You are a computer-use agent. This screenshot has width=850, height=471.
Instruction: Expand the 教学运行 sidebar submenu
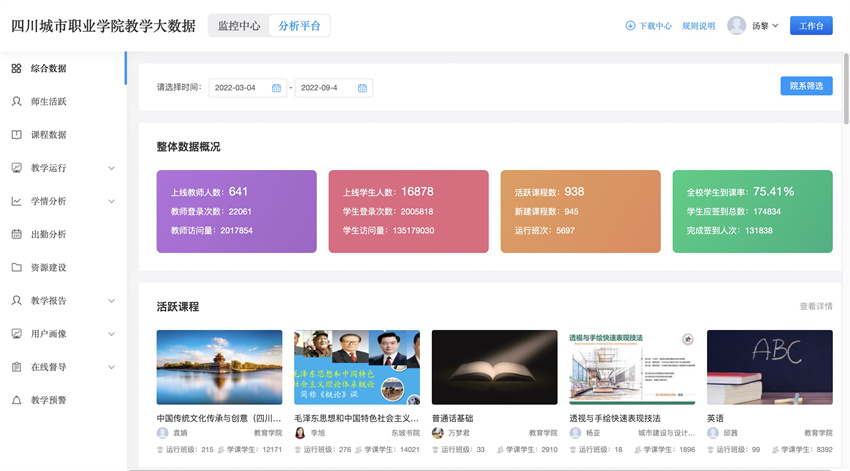pyautogui.click(x=111, y=168)
